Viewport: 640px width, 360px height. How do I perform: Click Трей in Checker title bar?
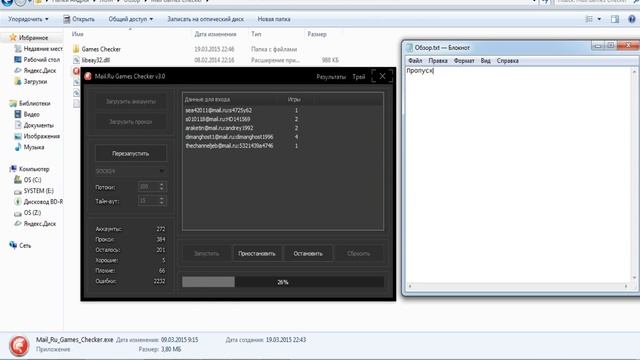[x=359, y=77]
